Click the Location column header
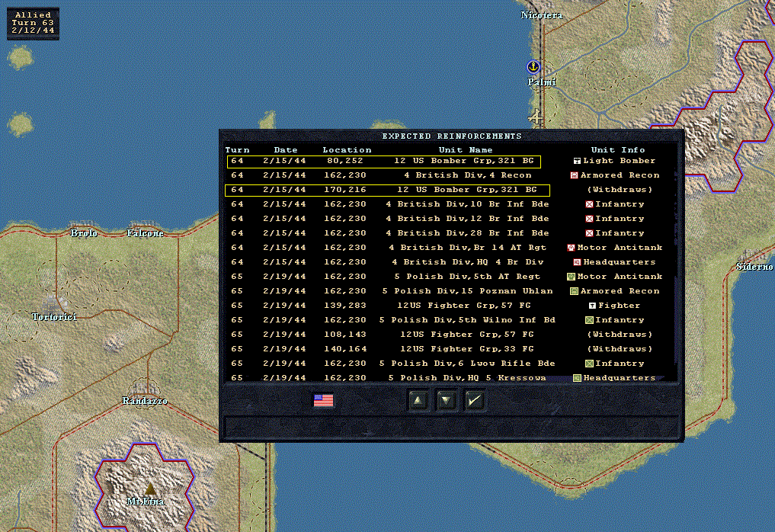 pyautogui.click(x=347, y=150)
